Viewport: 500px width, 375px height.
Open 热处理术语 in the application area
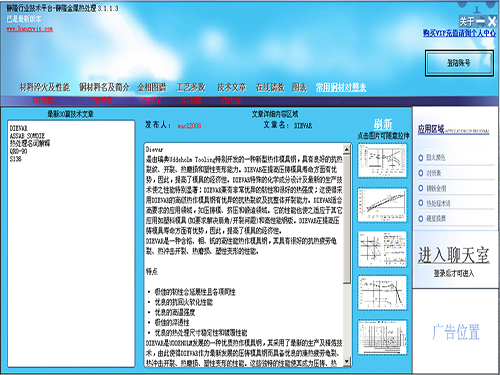pyautogui.click(x=438, y=203)
